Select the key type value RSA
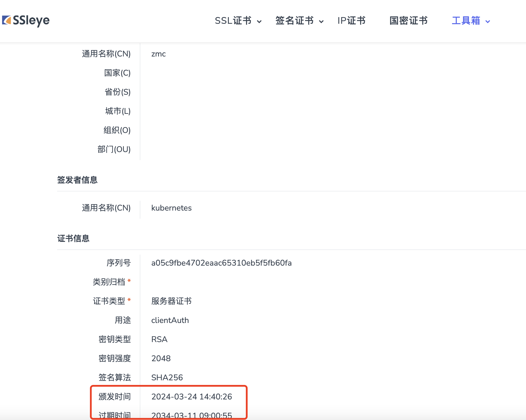The height and width of the screenshot is (420, 526). coord(159,339)
